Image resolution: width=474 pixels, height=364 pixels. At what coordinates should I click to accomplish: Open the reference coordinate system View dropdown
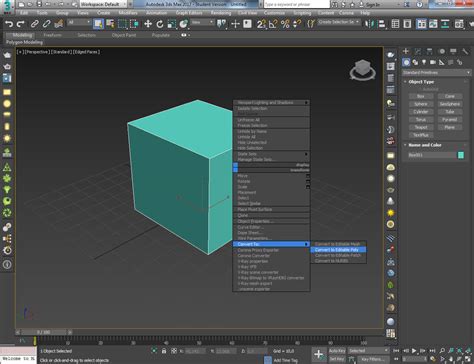202,22
